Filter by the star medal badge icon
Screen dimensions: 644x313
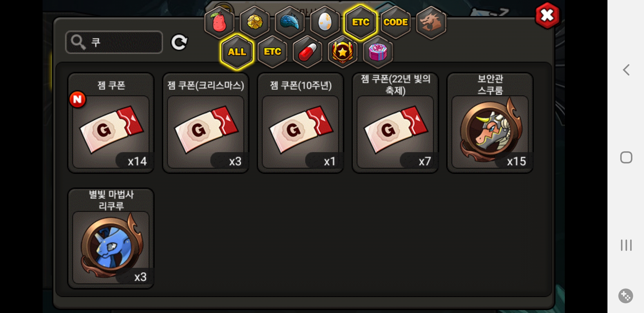point(343,52)
